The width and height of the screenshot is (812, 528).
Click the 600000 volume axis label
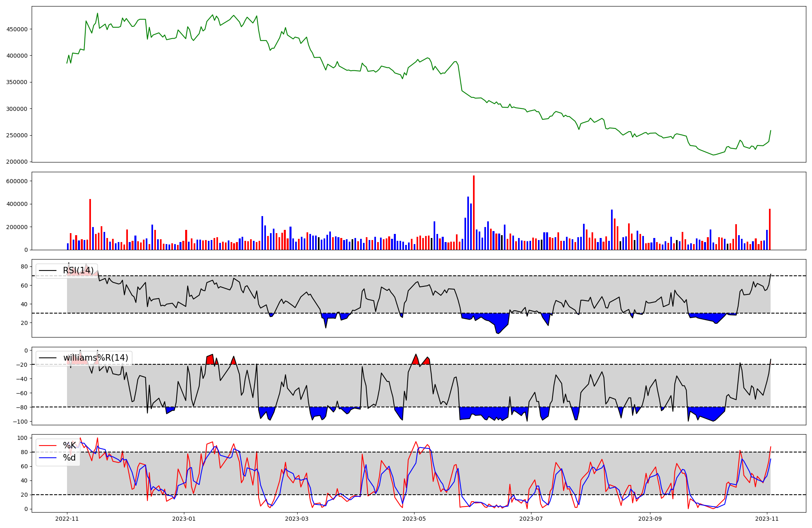click(x=17, y=181)
